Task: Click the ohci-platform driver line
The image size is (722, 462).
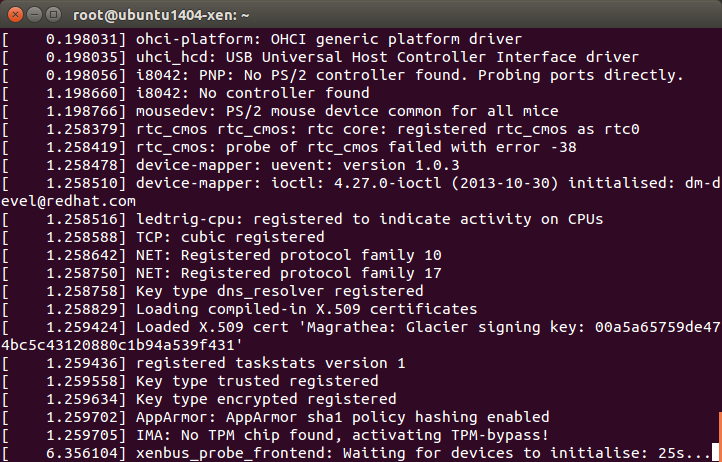Action: pyautogui.click(x=262, y=39)
